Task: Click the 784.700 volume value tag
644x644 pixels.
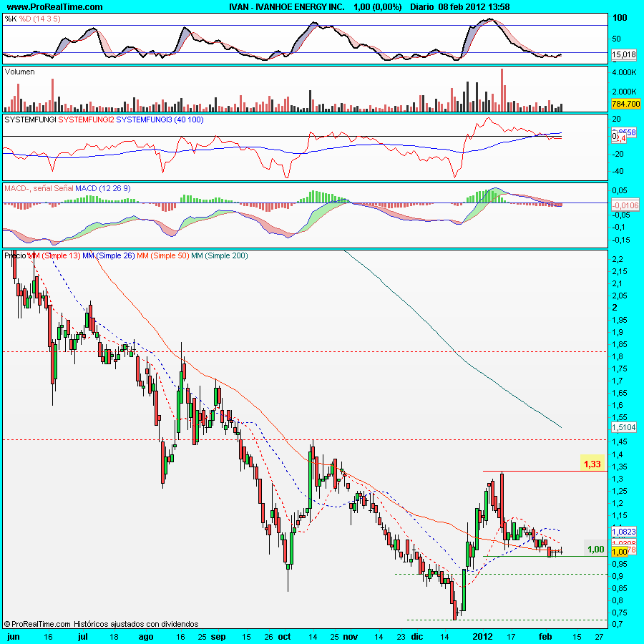Action: (625, 104)
